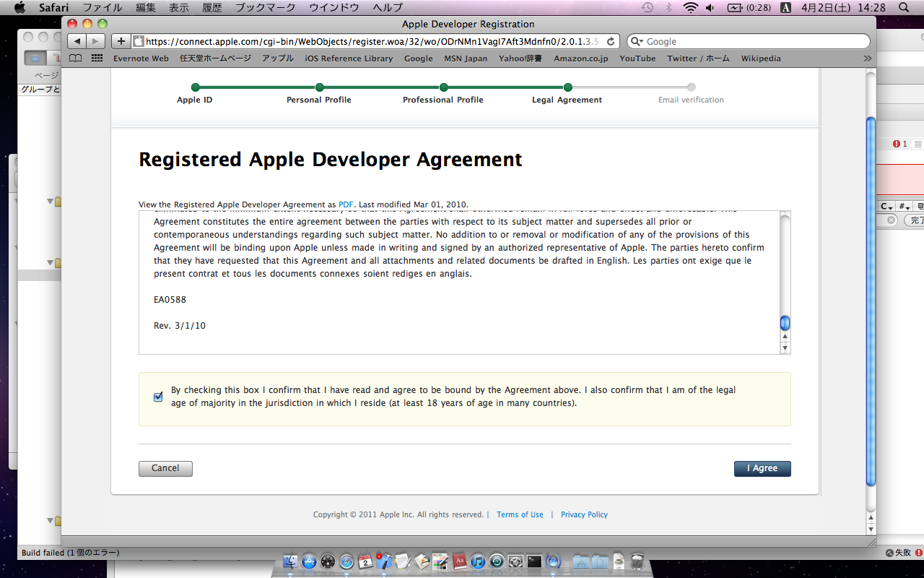The height and width of the screenshot is (578, 924).
Task: Open Spotlight search magnifier
Action: [904, 7]
